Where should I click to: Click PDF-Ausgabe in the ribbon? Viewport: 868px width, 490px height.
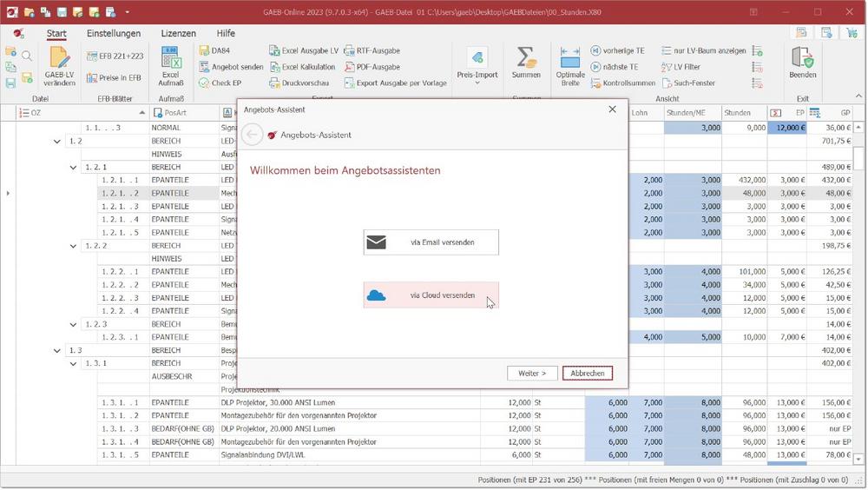coord(372,67)
